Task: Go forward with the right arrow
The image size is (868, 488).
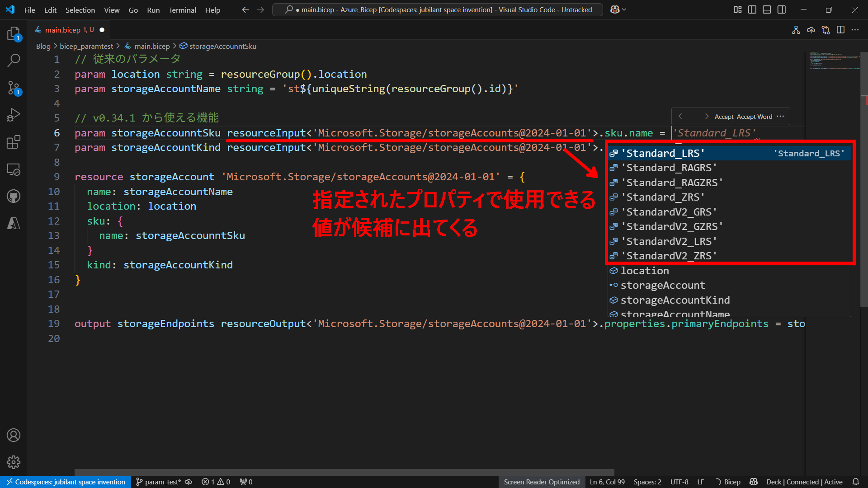Action: [260, 9]
